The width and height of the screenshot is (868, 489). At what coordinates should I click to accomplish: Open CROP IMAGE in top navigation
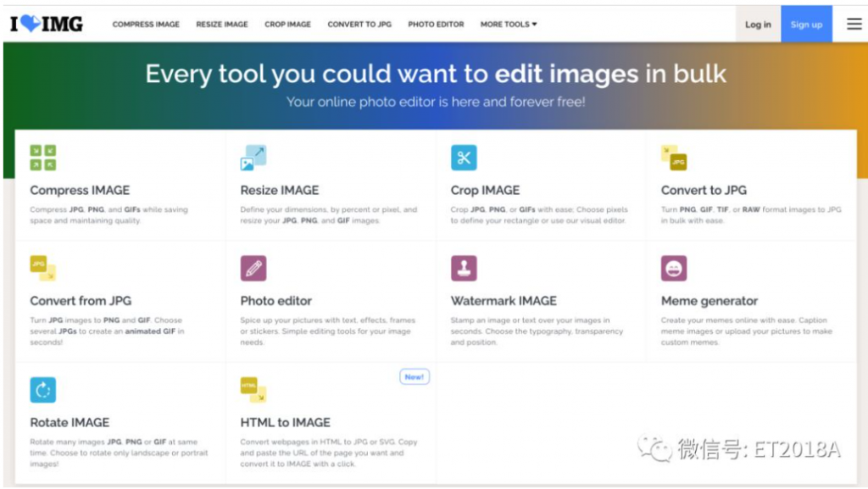(x=287, y=25)
